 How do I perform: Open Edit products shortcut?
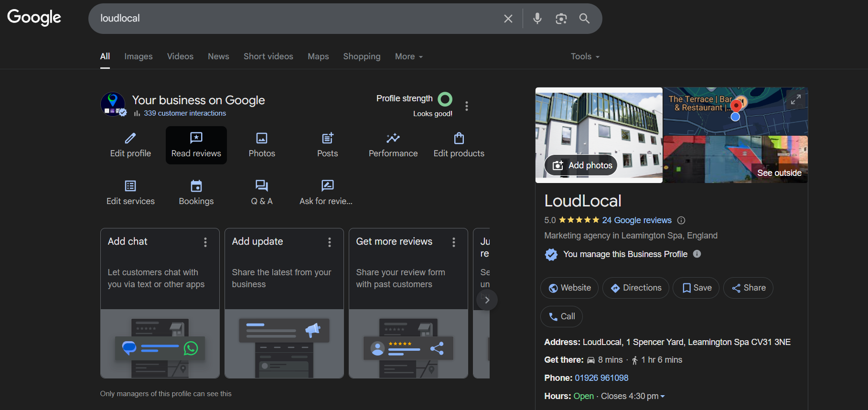(x=459, y=145)
